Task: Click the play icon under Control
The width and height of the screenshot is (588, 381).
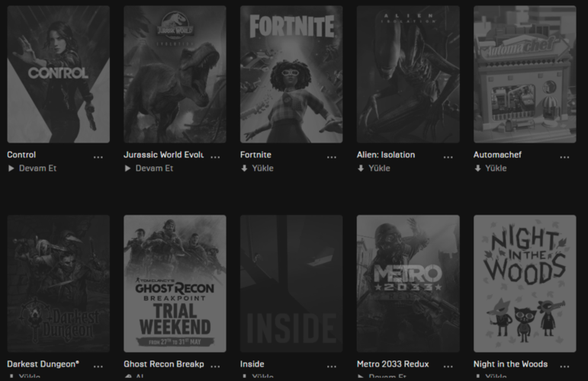Action: (x=11, y=168)
